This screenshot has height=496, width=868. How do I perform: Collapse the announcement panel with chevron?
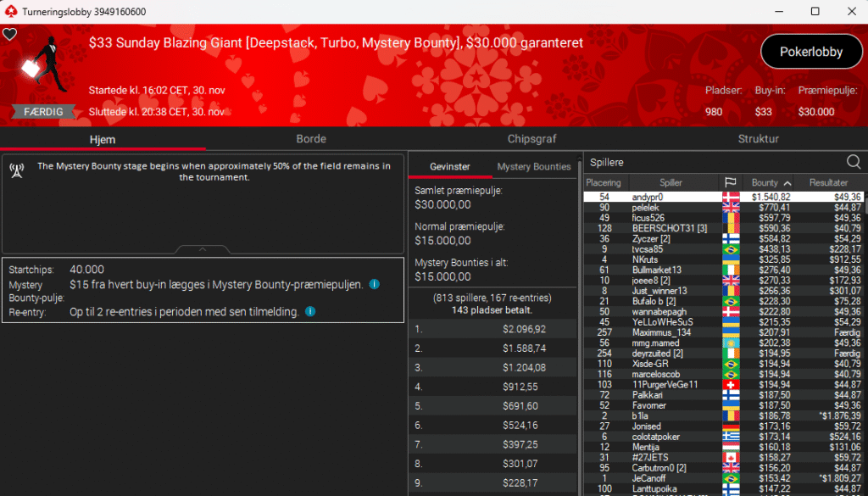(x=202, y=249)
